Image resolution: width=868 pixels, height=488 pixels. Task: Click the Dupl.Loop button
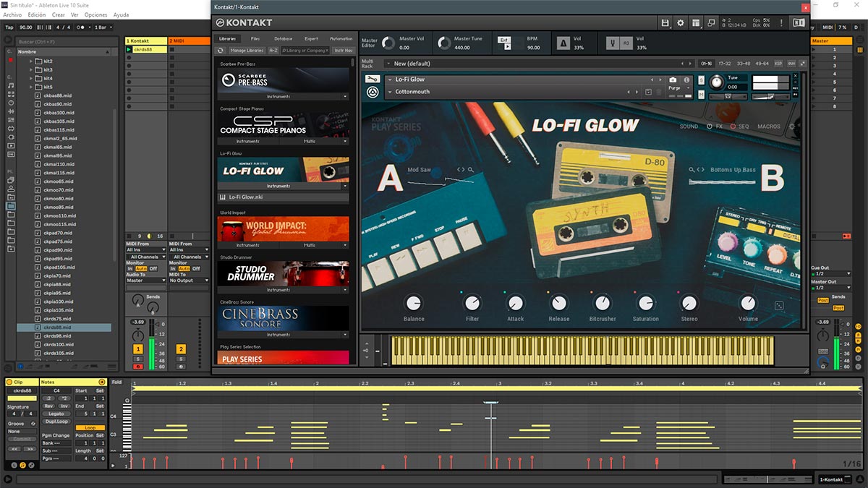click(x=55, y=421)
